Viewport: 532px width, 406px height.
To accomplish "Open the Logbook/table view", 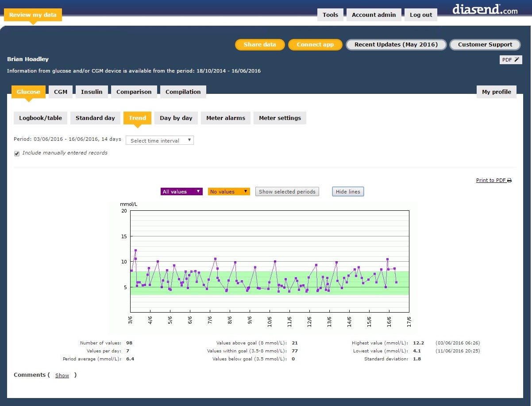I will click(41, 118).
